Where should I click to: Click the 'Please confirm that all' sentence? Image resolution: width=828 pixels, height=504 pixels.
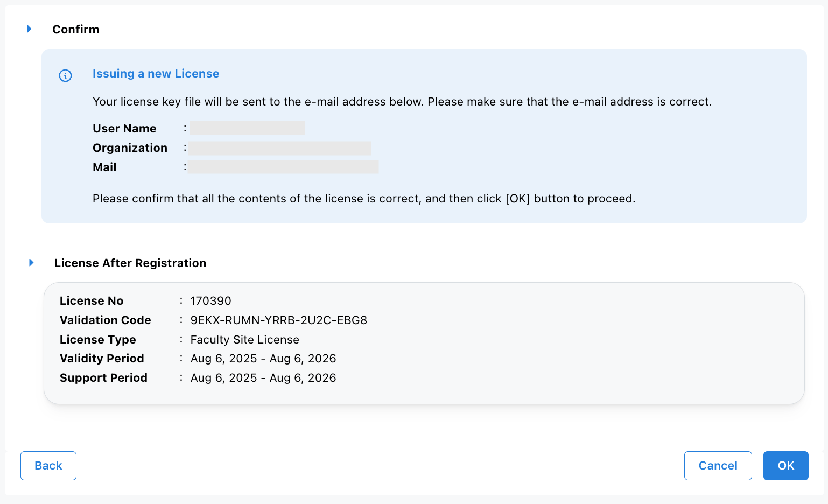coord(364,199)
